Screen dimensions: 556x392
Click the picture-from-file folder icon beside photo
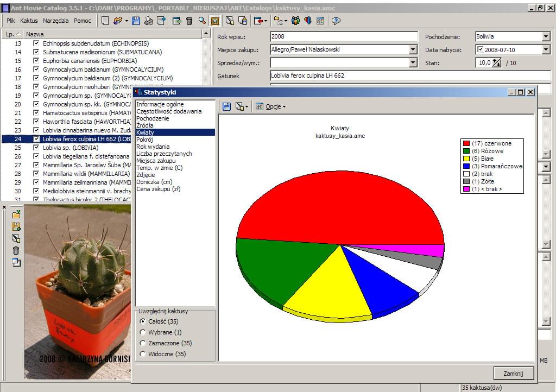coord(16,214)
